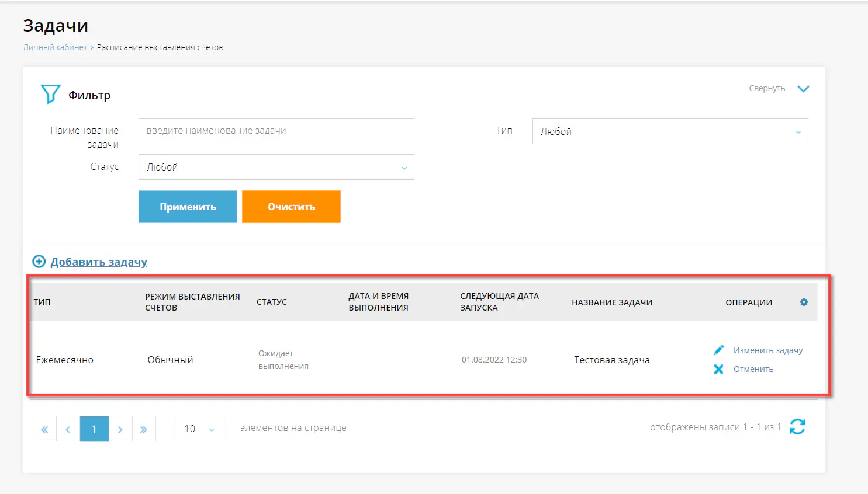
Task: Collapse the filter panel via Свернуть
Action: pos(779,89)
